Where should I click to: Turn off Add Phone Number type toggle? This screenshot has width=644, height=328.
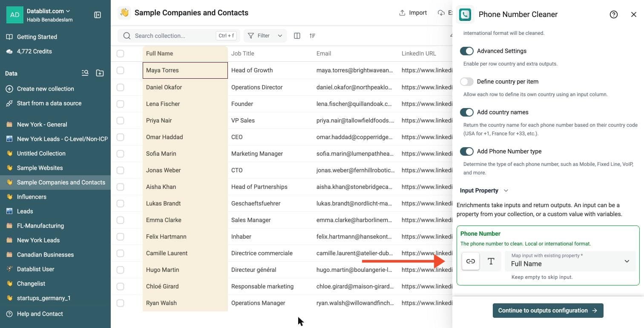467,151
